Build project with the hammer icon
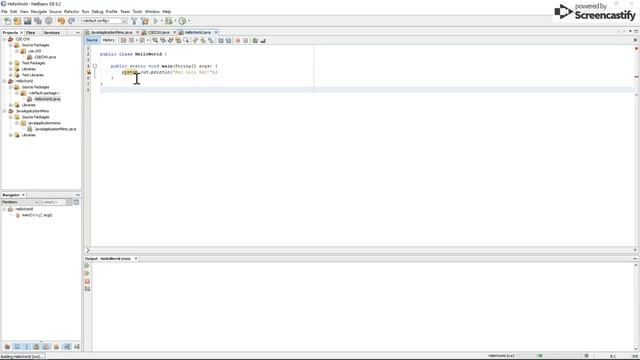Image resolution: width=640 pixels, height=360 pixels. click(134, 21)
